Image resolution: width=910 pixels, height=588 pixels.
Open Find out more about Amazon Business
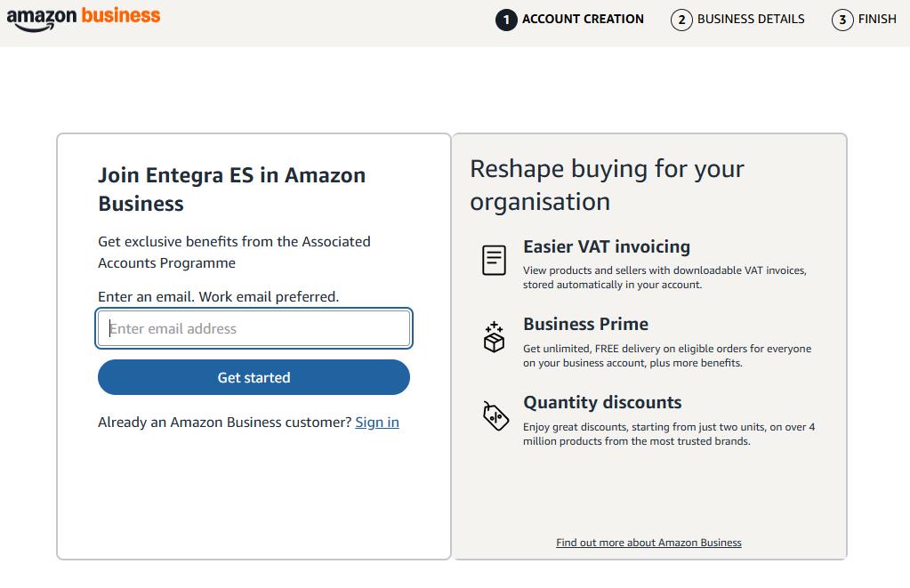pos(648,543)
